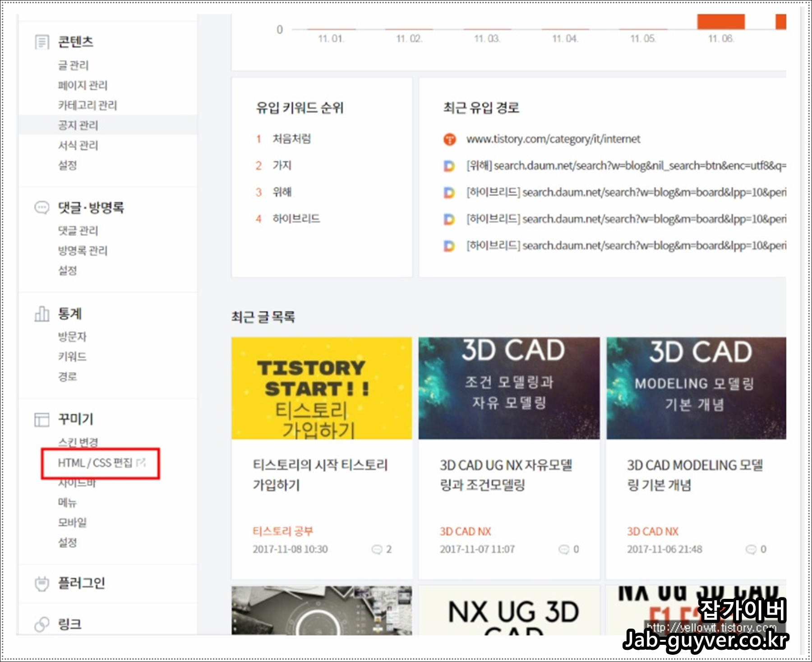The image size is (812, 662).
Task: Click keyword 가지 ranked second
Action: click(282, 165)
